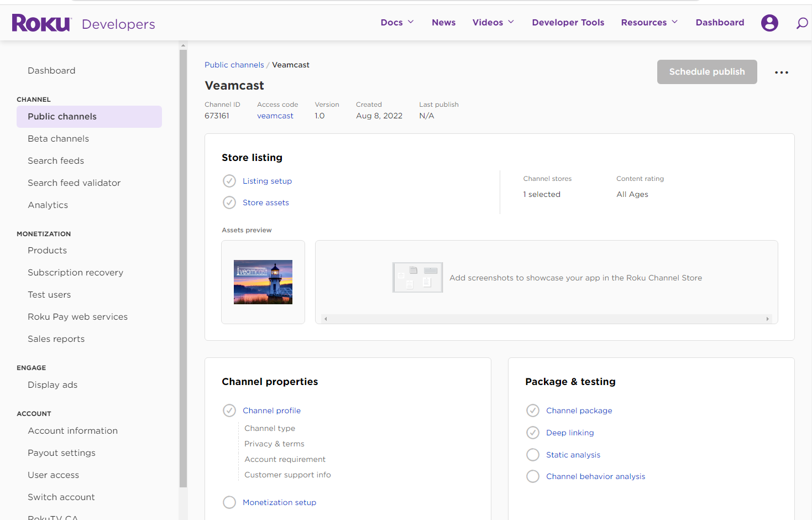Click the Listing setup check circle
Screen dimensions: 812x520
(229, 181)
